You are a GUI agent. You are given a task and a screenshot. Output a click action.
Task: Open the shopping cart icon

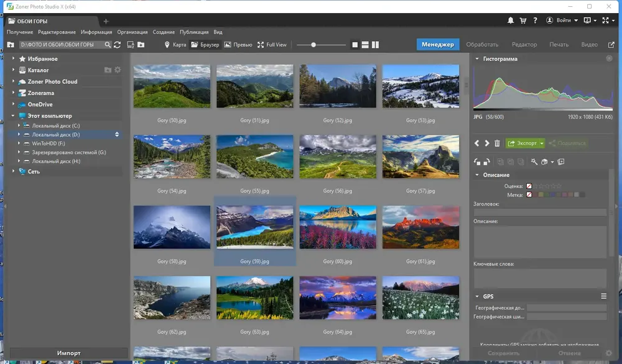click(x=523, y=20)
